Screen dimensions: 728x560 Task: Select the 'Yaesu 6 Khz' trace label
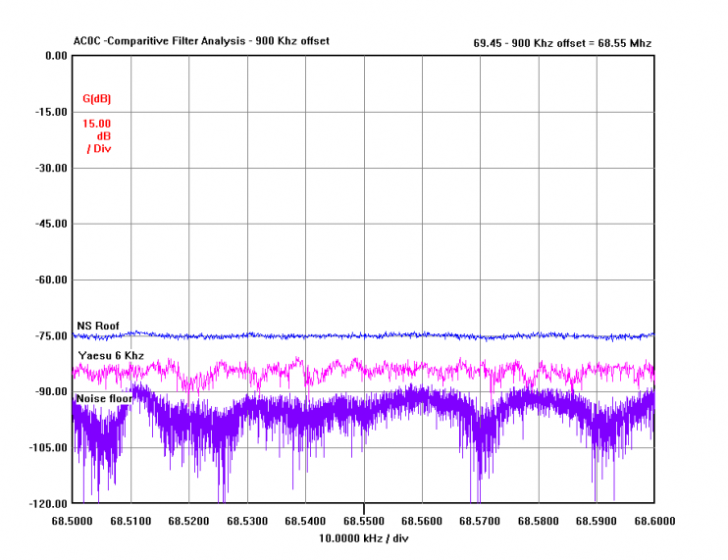[110, 355]
